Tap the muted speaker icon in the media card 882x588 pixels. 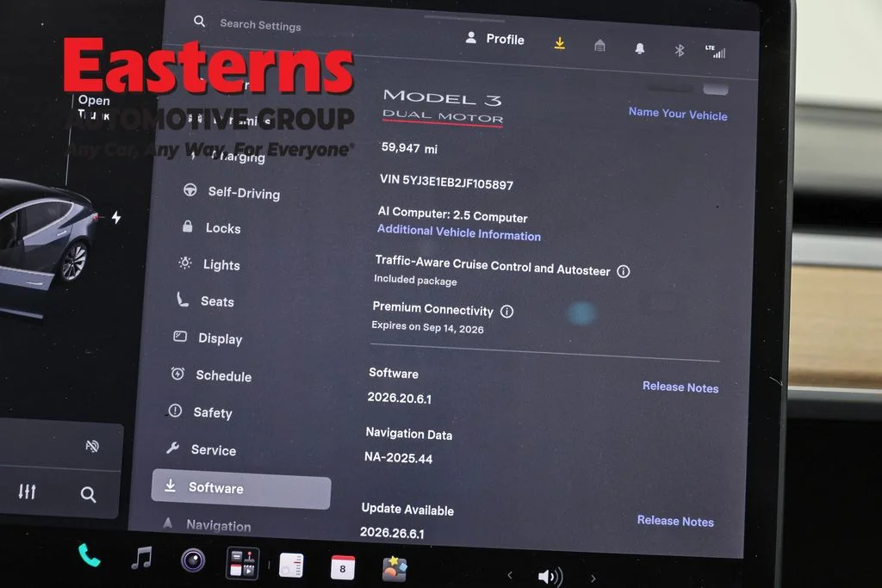click(91, 446)
